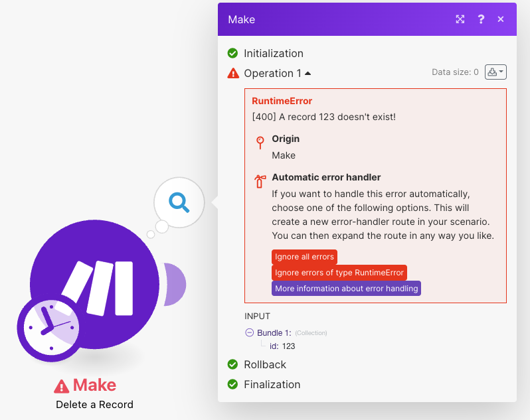Click the fire extinguisher error handler icon
Image resolution: width=530 pixels, height=420 pixels.
[260, 181]
